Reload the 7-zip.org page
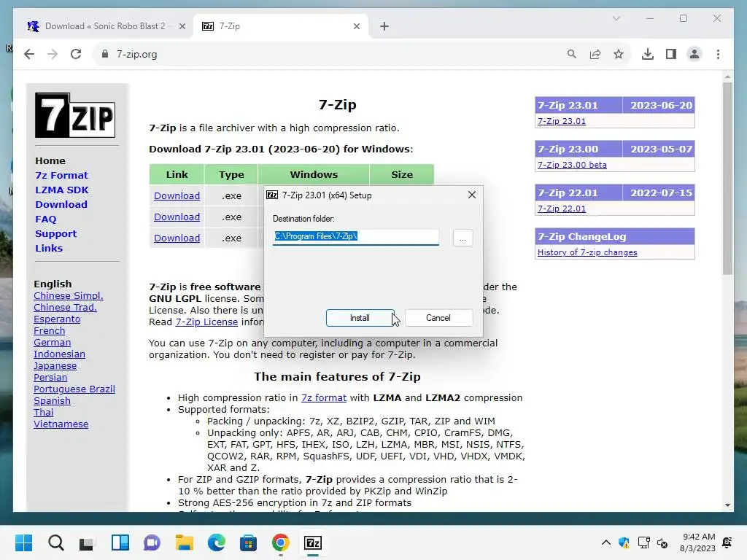The width and height of the screenshot is (747, 560). (x=76, y=54)
